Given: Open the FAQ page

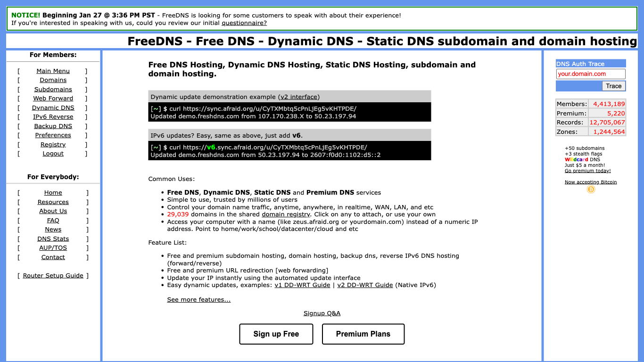Looking at the screenshot, I should click(53, 221).
